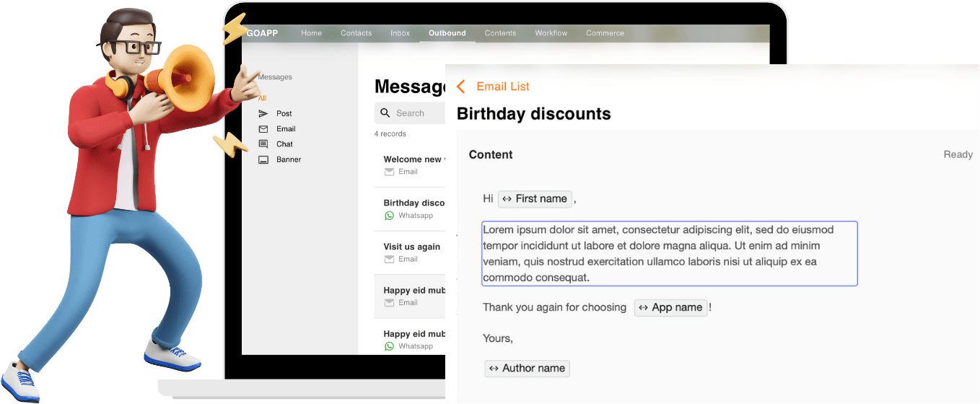
Task: Return to Email List link
Action: (503, 87)
